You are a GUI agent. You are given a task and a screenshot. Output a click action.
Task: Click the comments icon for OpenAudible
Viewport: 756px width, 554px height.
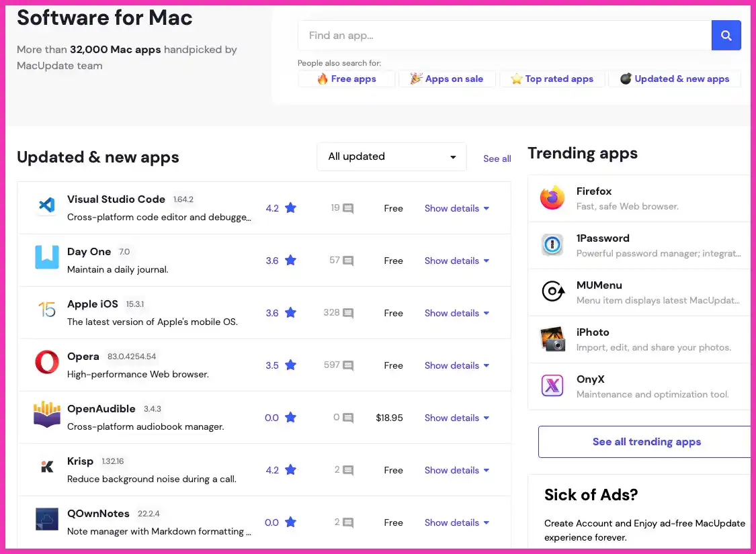348,418
